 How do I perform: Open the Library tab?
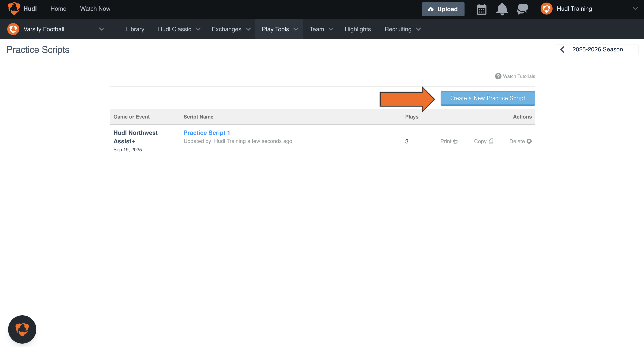pos(135,29)
